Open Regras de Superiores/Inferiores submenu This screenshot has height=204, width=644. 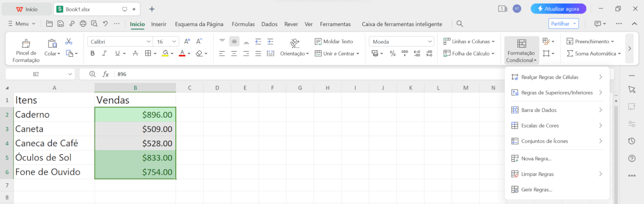pyautogui.click(x=557, y=92)
